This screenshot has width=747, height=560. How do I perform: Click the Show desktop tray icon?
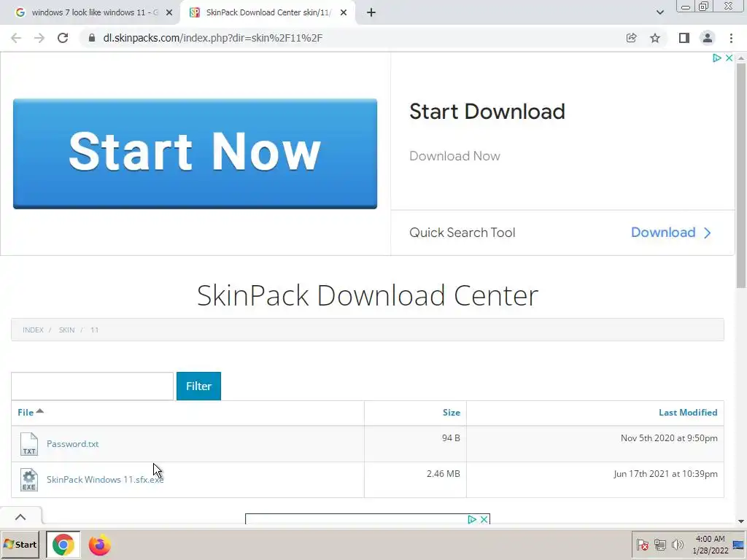coord(739,545)
